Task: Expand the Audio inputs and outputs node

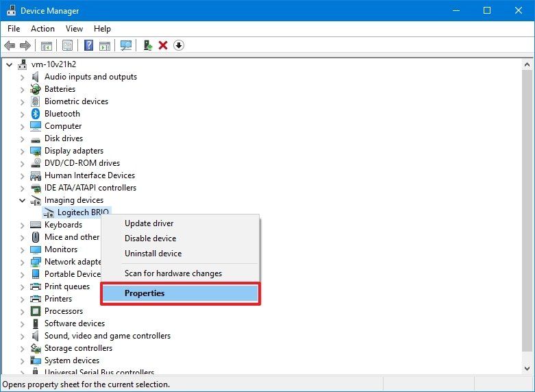Action: pos(22,77)
